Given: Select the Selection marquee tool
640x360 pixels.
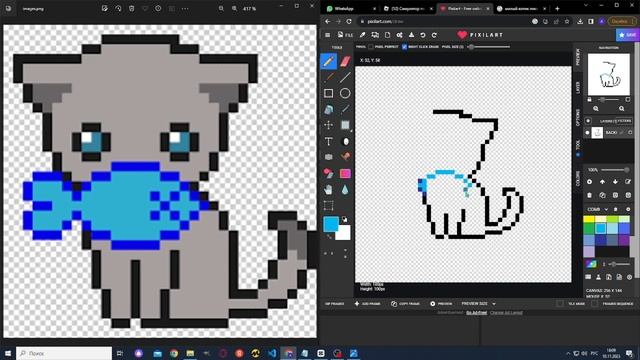Looking at the screenshot, I should (329, 205).
